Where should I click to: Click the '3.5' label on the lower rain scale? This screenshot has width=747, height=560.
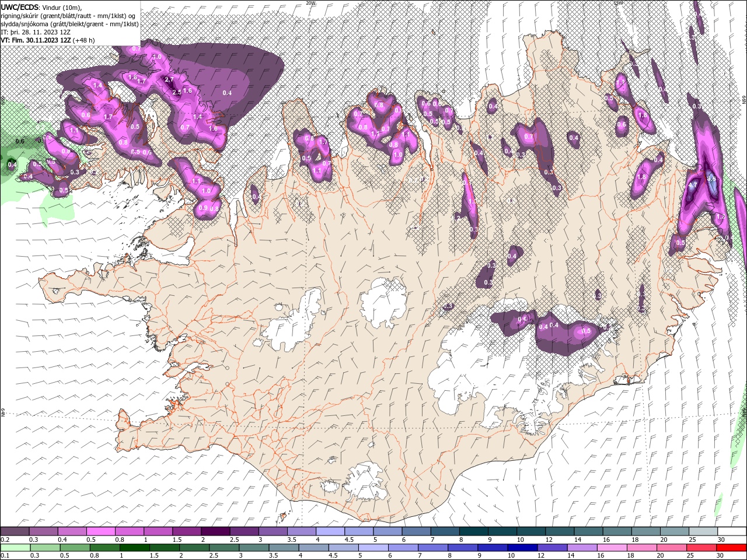coord(273,555)
